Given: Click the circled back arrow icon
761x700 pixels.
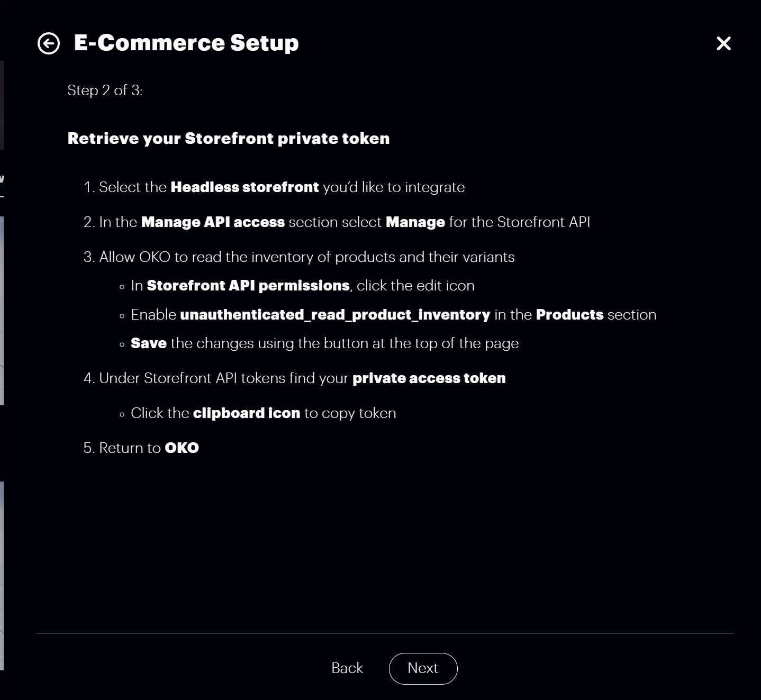Looking at the screenshot, I should 49,43.
